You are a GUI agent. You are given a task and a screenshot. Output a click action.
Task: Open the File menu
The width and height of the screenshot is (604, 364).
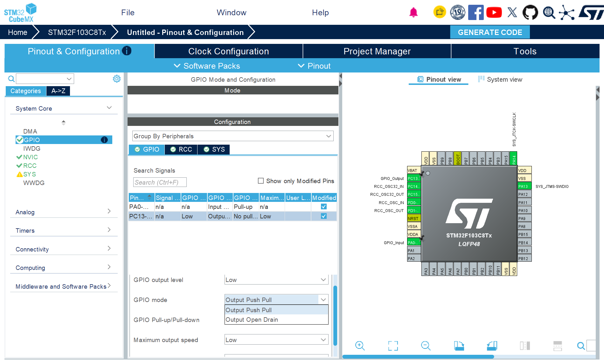(128, 12)
